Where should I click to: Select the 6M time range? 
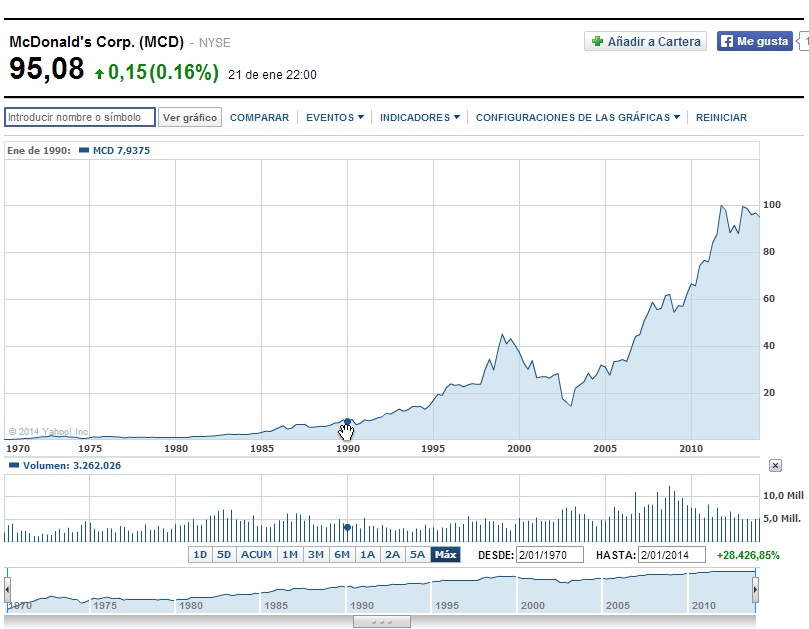342,555
